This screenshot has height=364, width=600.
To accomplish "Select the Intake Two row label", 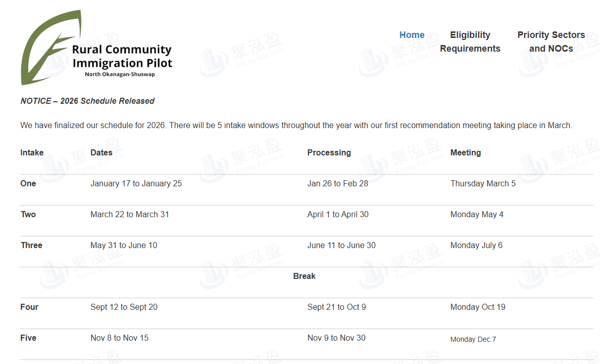I will pyautogui.click(x=28, y=214).
